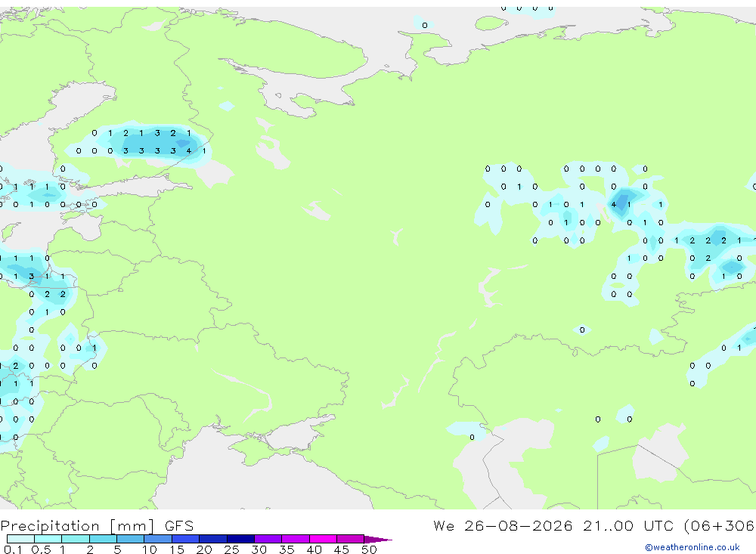Click the 5 mm blue legend segment
This screenshot has height=554, width=756.
click(130, 539)
